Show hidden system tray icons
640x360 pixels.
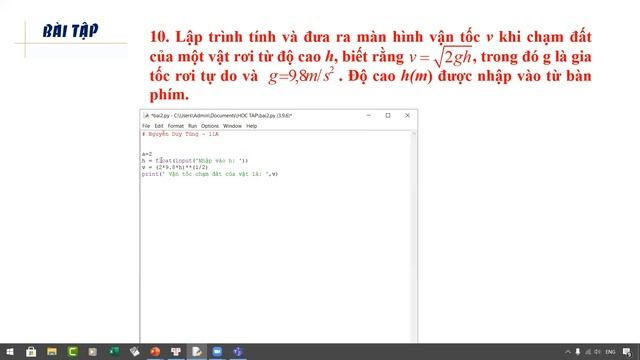[x=567, y=351]
